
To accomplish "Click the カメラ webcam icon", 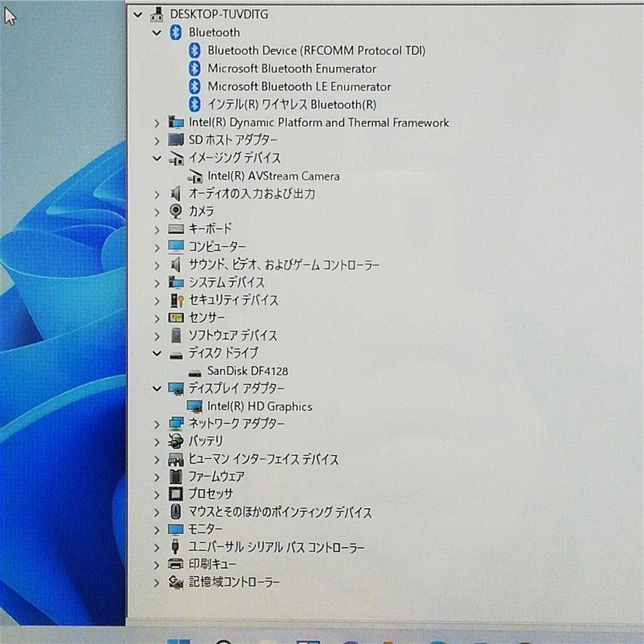I will point(176,211).
